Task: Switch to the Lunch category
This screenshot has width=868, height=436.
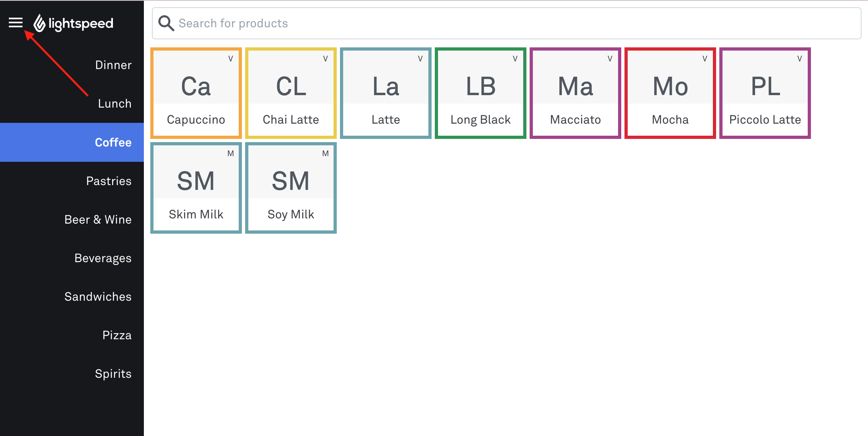Action: [x=115, y=104]
